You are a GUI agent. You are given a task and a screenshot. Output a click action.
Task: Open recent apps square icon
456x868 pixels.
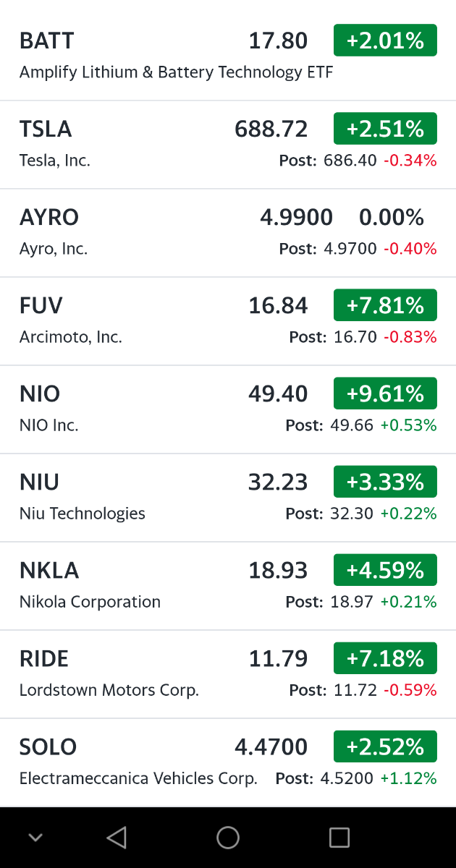[339, 838]
